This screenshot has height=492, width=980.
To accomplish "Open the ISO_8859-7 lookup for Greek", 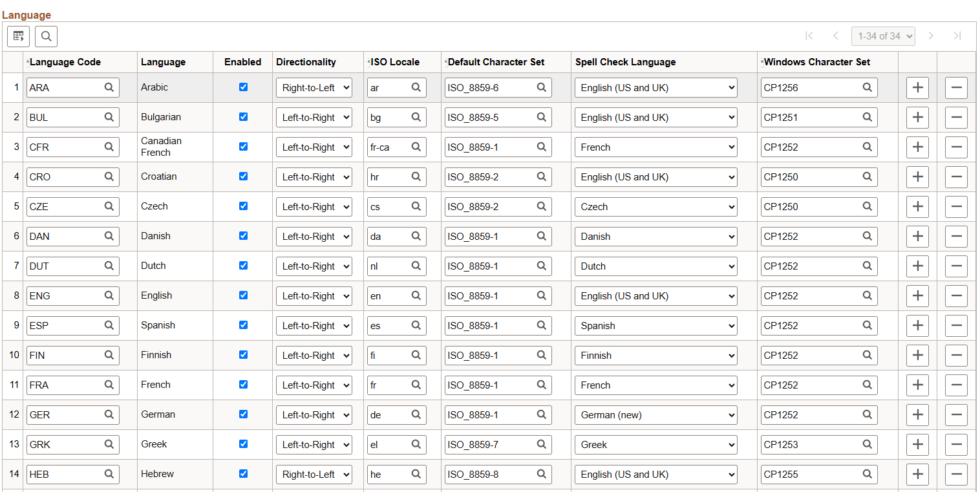I will click(542, 444).
